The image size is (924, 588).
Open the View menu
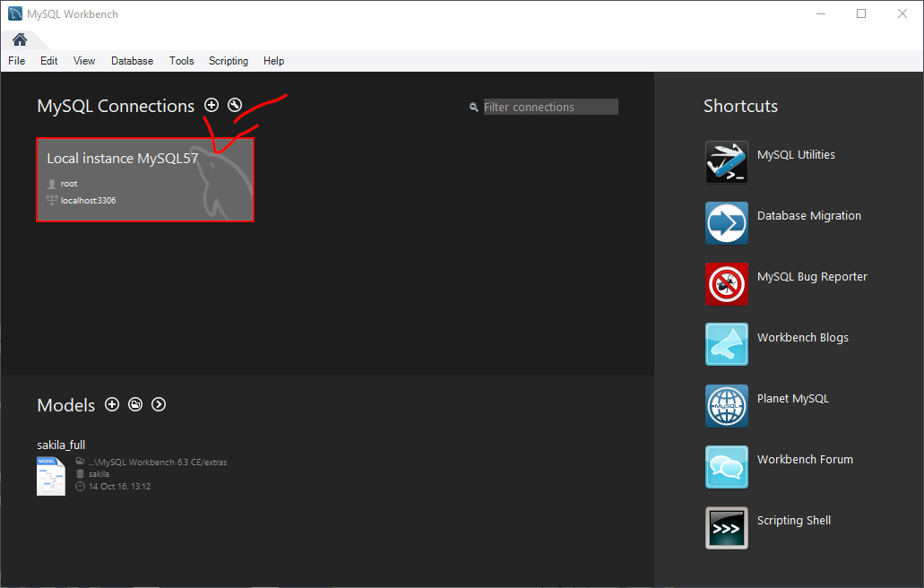click(x=84, y=61)
